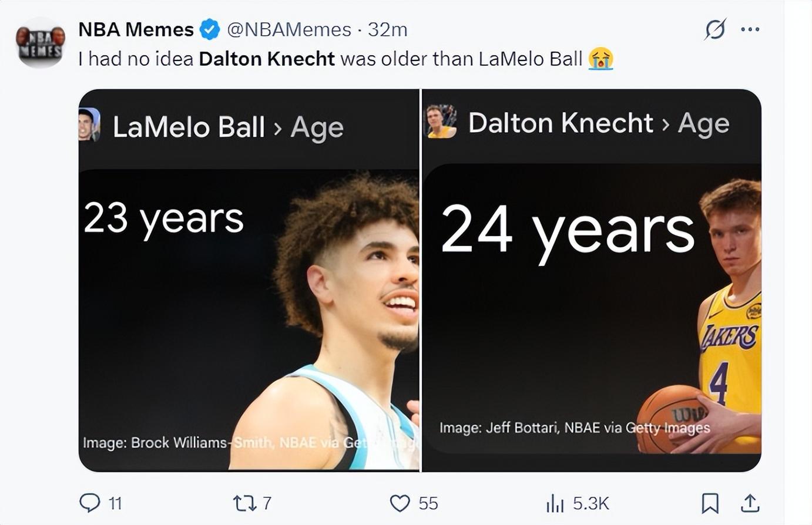This screenshot has height=525, width=812.
Task: Click the NBA Memes display name
Action: pyautogui.click(x=136, y=29)
